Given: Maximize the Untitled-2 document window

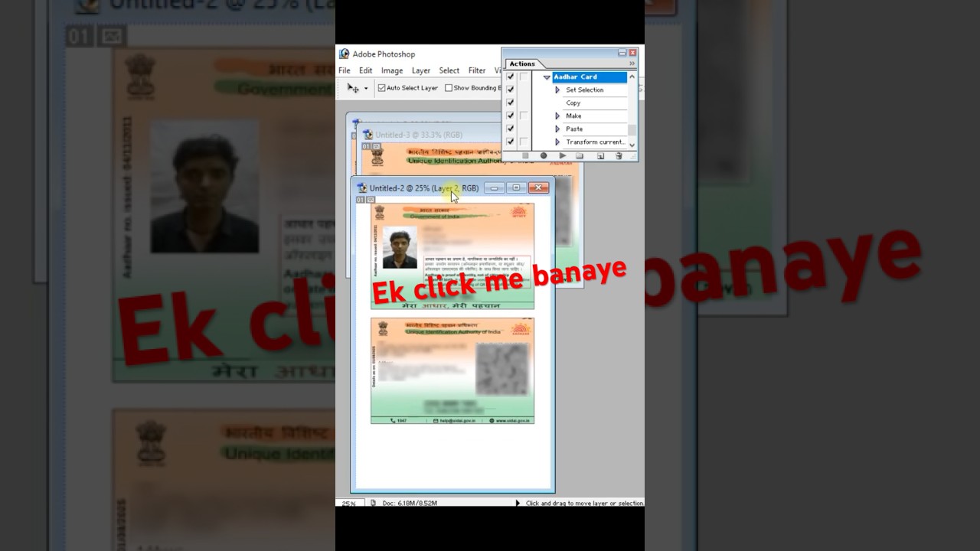Looking at the screenshot, I should (516, 187).
